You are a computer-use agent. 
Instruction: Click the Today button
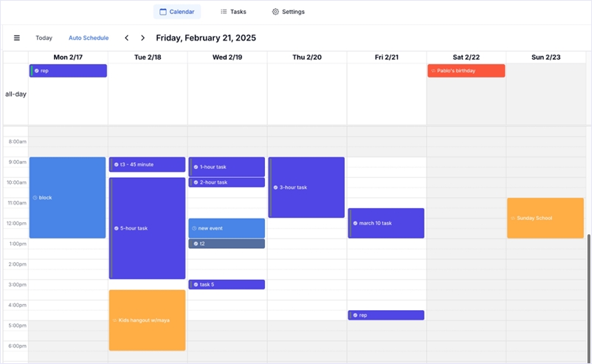click(44, 38)
